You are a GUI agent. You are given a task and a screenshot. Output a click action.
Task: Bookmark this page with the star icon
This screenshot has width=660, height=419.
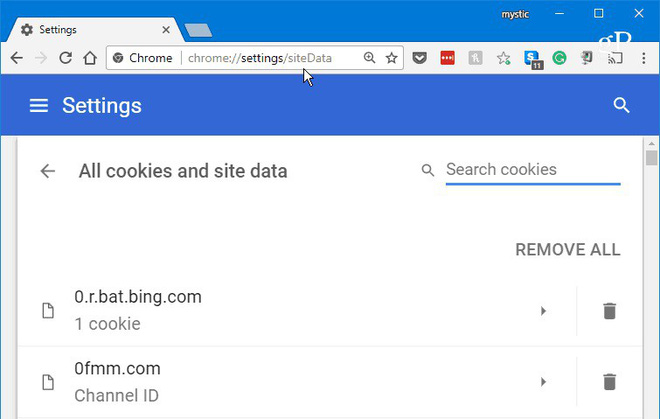(392, 58)
